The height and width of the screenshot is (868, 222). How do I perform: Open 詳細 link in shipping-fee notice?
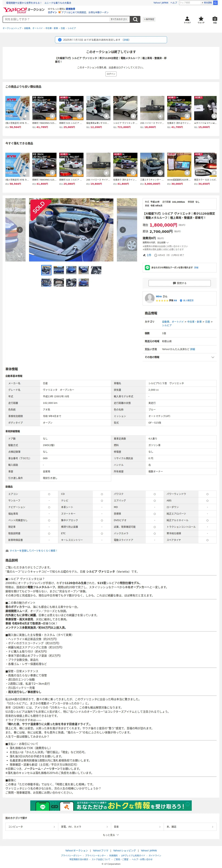click(126, 40)
